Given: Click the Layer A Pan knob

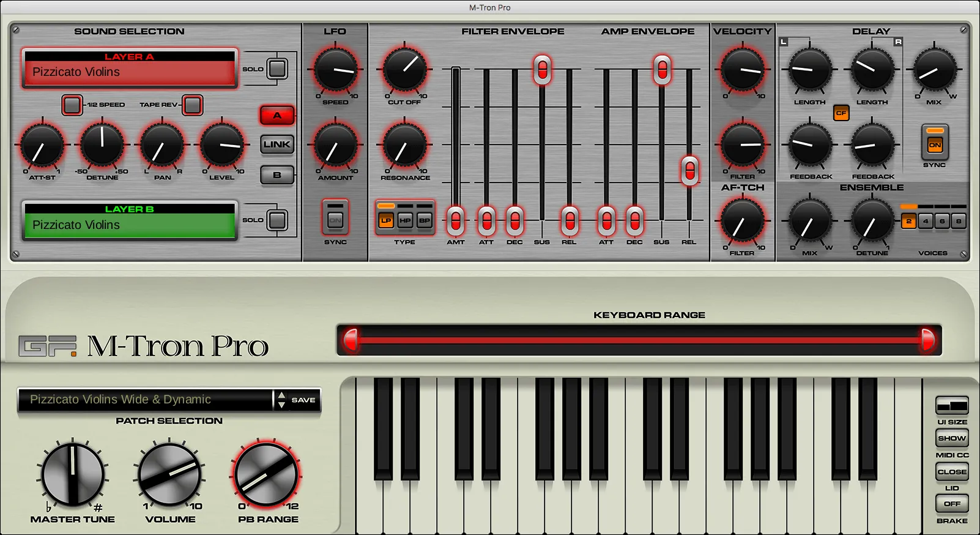Looking at the screenshot, I should pyautogui.click(x=162, y=146).
